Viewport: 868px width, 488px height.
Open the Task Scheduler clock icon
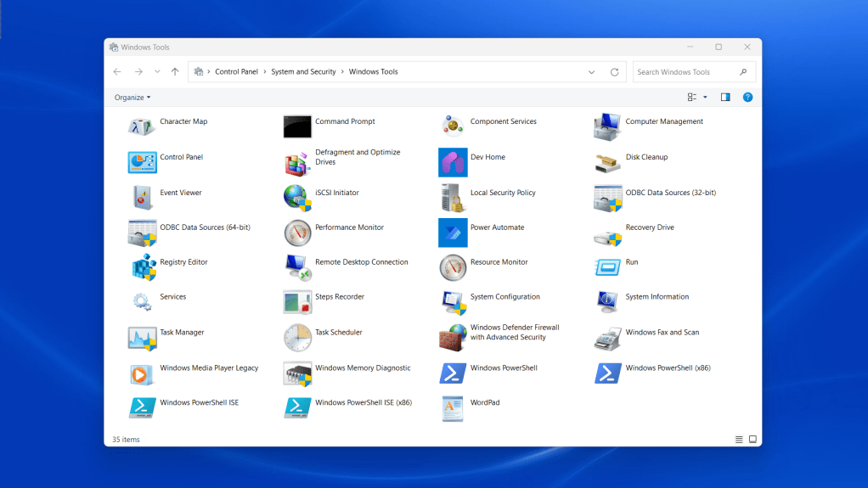(x=297, y=338)
